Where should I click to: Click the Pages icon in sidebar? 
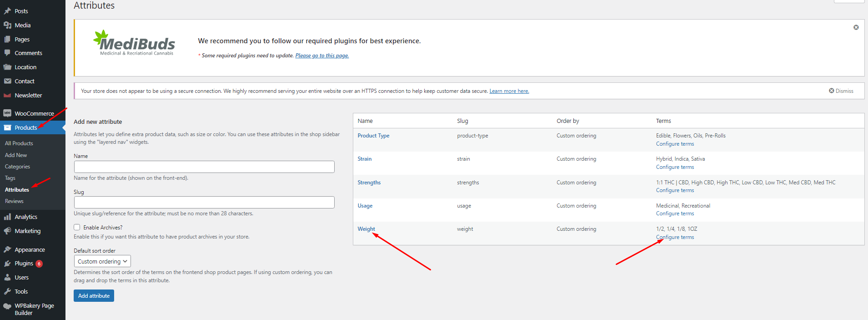[x=7, y=39]
